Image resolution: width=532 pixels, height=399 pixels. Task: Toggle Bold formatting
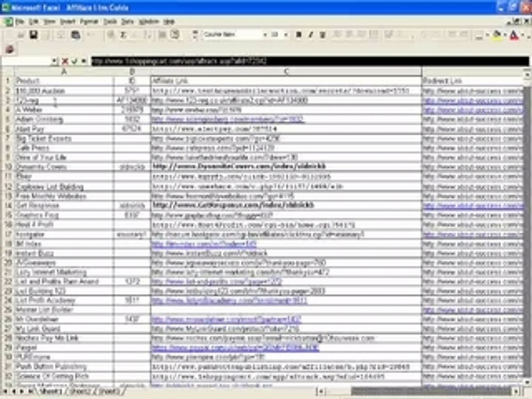(299, 34)
